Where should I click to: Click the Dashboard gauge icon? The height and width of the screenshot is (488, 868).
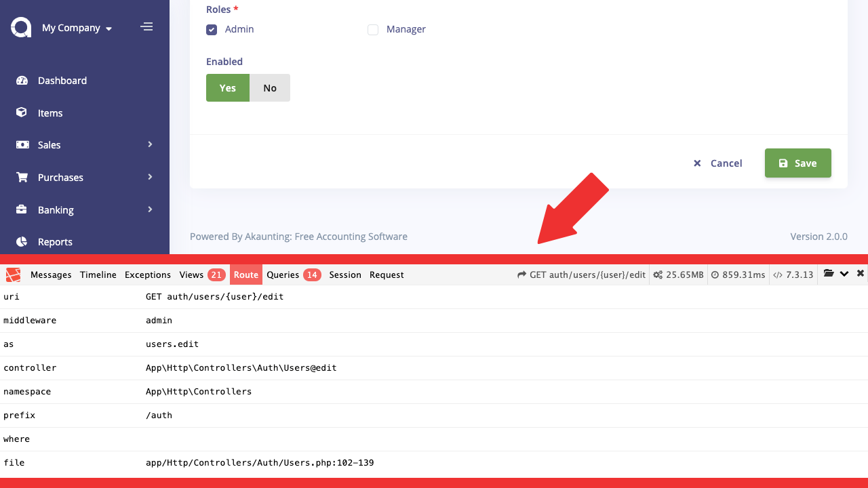click(x=22, y=81)
